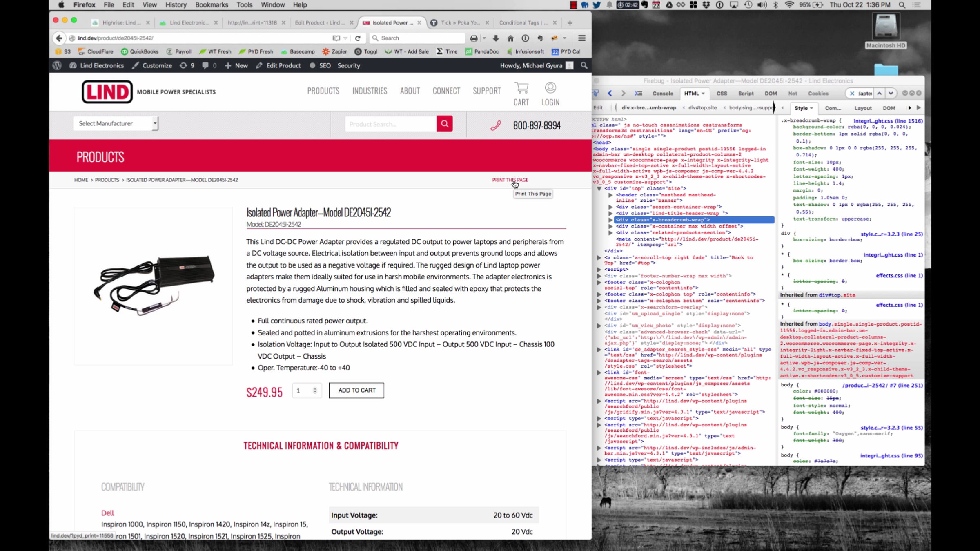980x551 pixels.
Task: Open Select Manufacturer dropdown
Action: coord(116,123)
